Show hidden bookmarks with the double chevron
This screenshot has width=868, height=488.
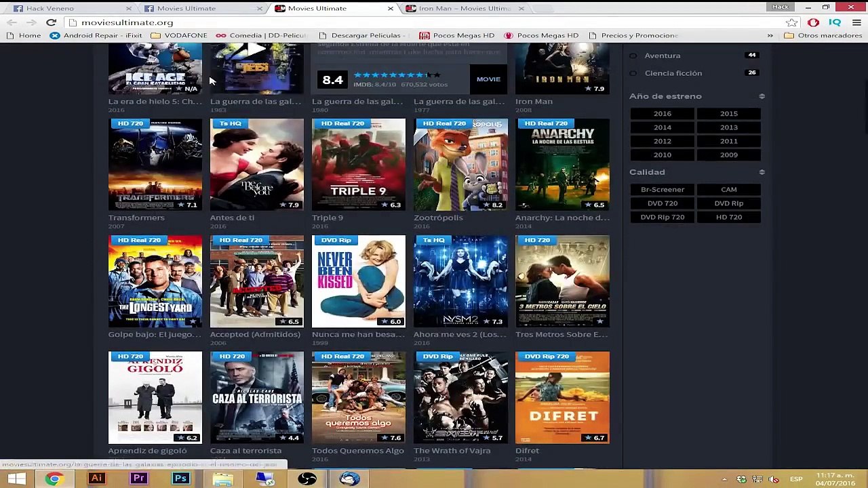(x=770, y=35)
